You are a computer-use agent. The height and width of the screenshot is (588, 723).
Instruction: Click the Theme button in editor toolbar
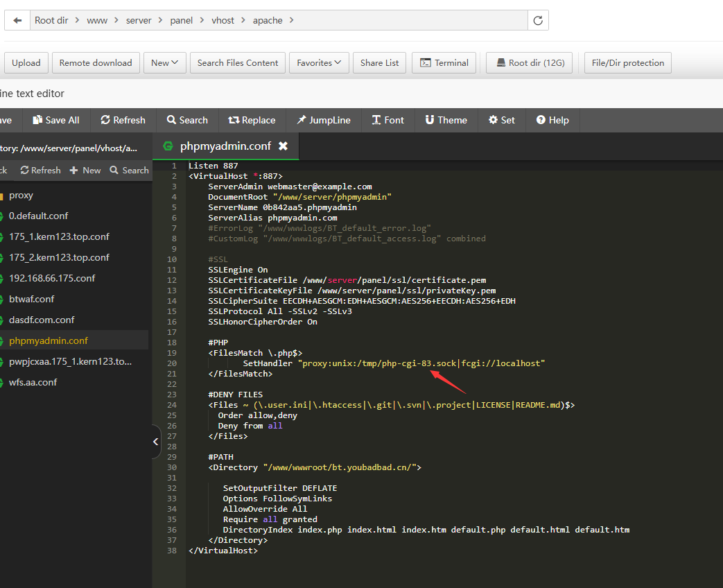pyautogui.click(x=446, y=120)
